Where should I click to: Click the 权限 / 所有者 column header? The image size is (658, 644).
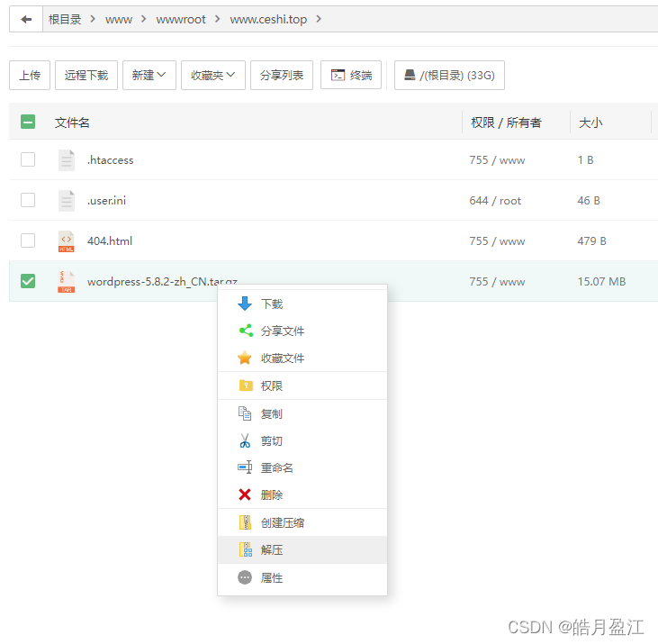coord(506,122)
